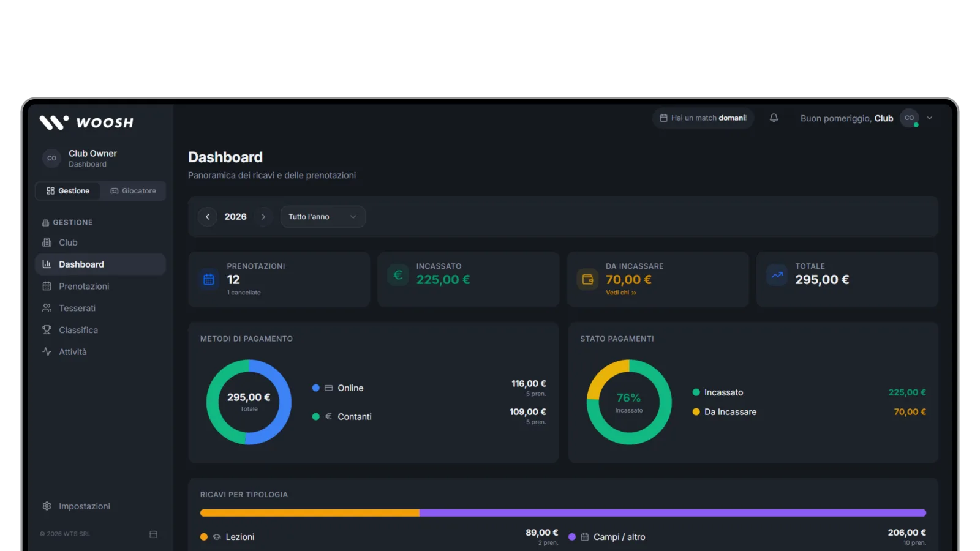Click the '89,00 €' Lezioni amount

(x=541, y=533)
